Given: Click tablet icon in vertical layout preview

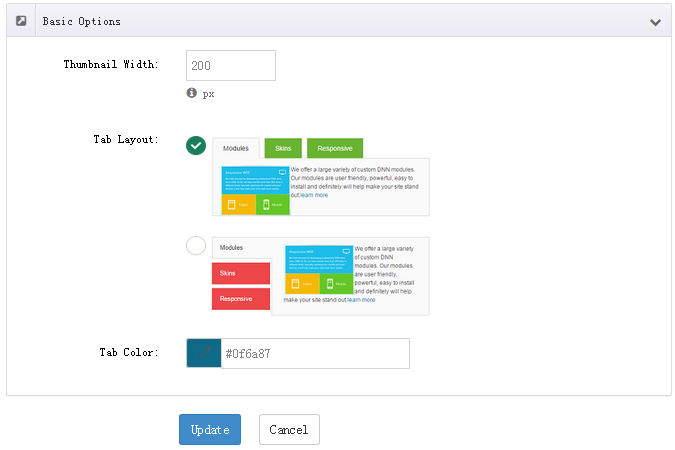Looking at the screenshot, I should [x=295, y=283].
